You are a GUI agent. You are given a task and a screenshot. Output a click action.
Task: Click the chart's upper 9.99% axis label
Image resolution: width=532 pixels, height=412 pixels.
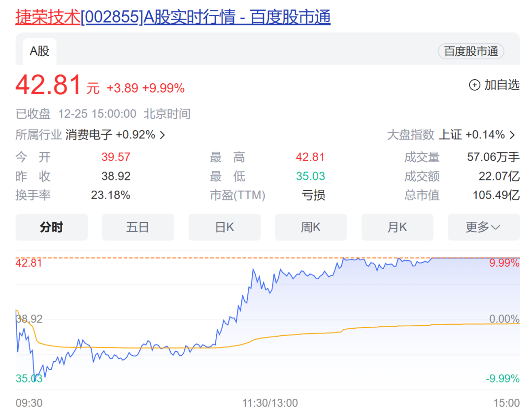click(x=504, y=263)
